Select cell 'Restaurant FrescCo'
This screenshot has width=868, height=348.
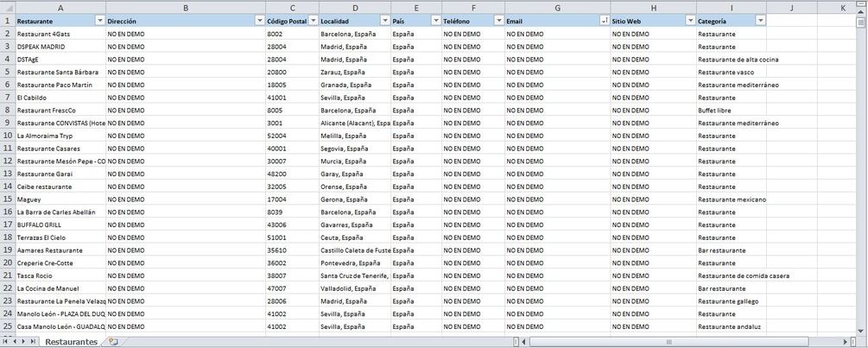(60, 110)
